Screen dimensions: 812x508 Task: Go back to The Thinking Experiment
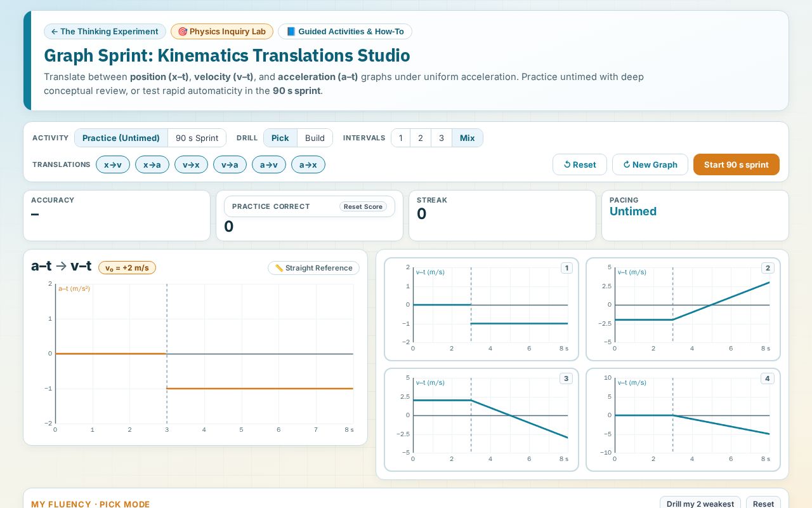tap(105, 32)
